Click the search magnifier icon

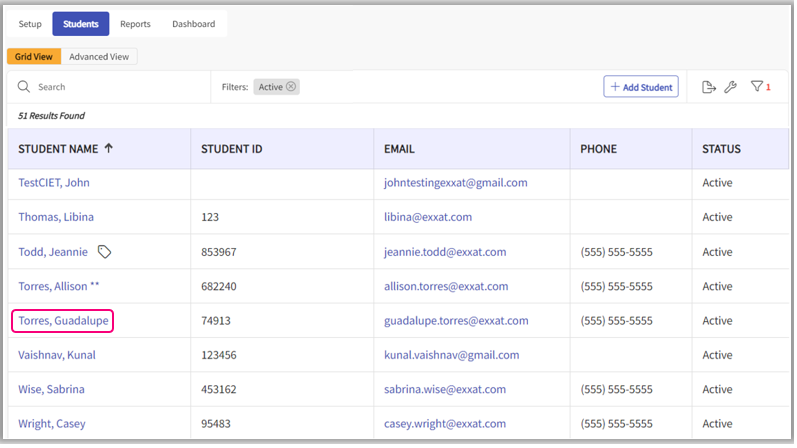24,87
